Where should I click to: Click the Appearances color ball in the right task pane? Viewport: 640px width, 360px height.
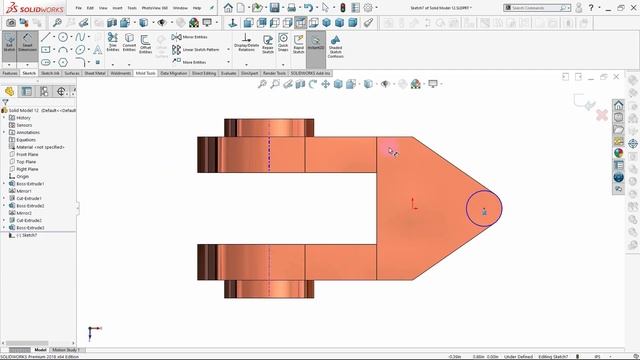click(x=619, y=153)
